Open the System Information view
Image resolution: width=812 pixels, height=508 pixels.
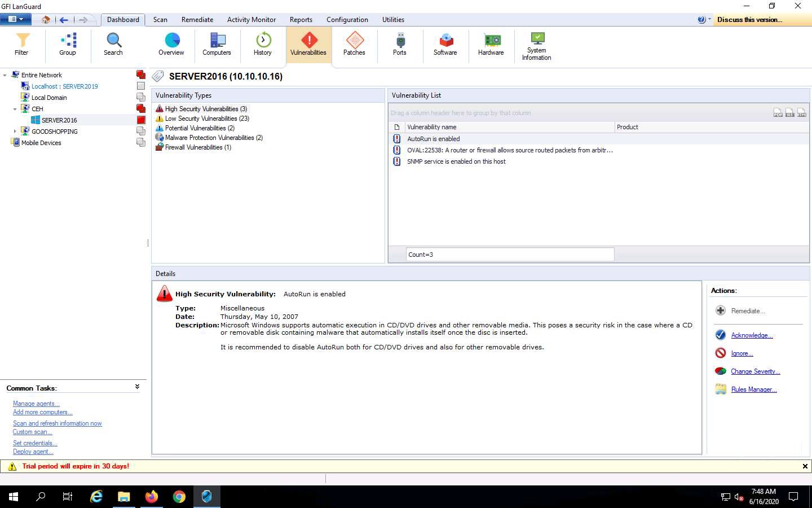click(537, 46)
